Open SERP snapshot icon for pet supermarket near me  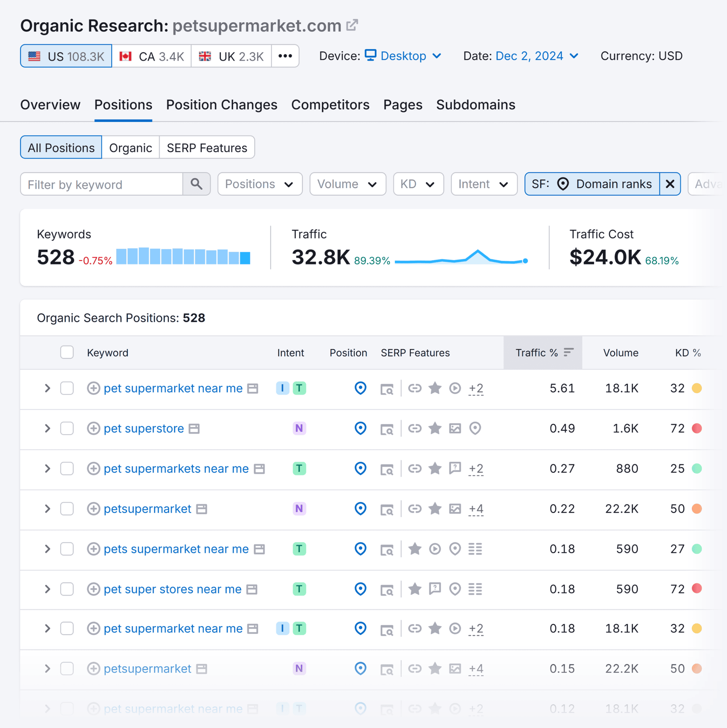pyautogui.click(x=387, y=389)
